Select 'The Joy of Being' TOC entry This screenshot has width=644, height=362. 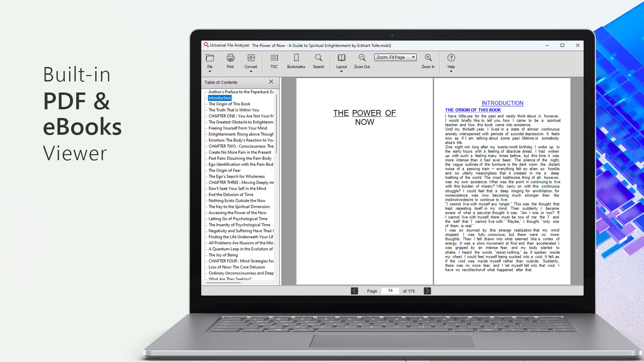pos(223,255)
